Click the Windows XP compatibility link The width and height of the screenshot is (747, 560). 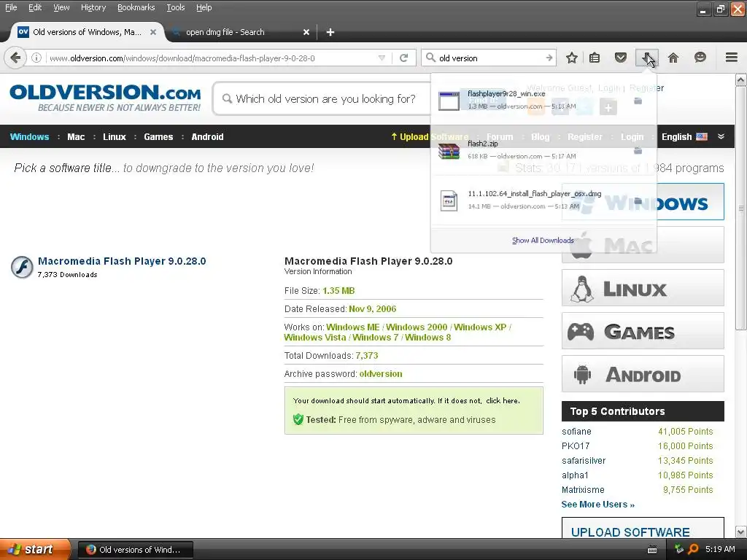pos(480,327)
